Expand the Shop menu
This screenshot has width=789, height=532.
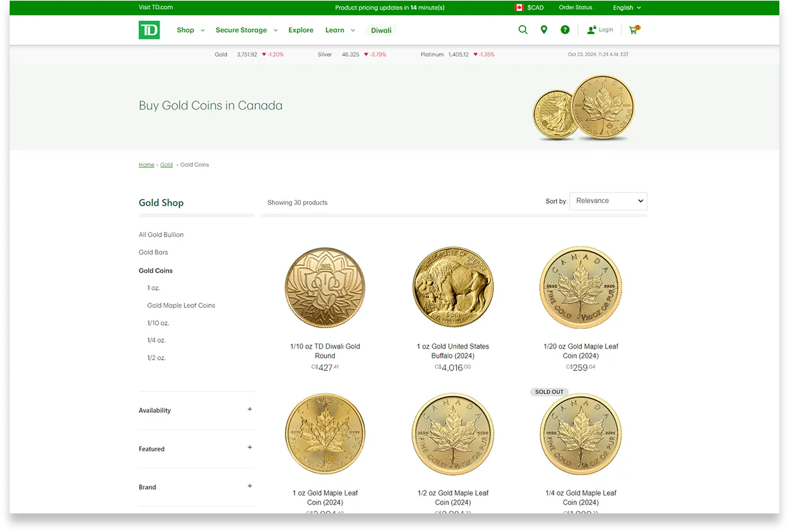pos(191,30)
